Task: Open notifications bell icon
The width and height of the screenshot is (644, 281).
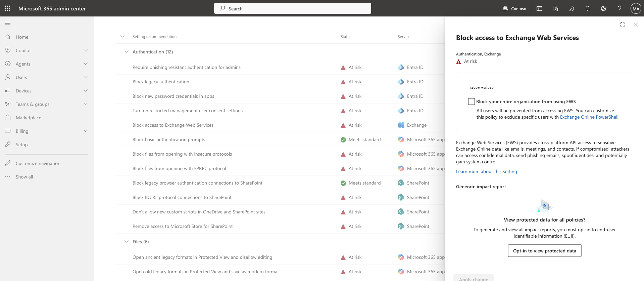Action: [588, 8]
